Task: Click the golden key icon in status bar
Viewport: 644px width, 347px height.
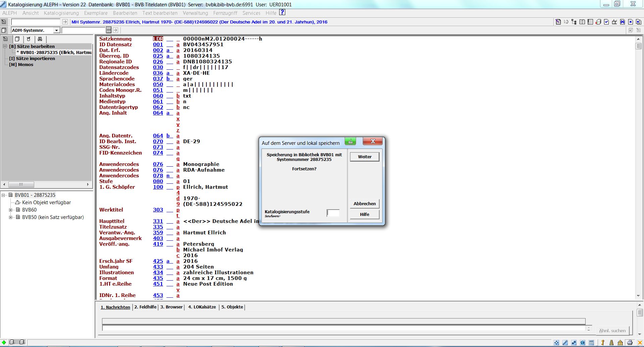Action: [603, 343]
